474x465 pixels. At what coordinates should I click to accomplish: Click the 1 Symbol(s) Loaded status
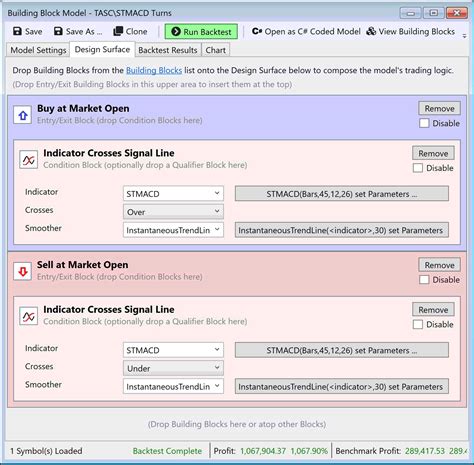click(46, 451)
